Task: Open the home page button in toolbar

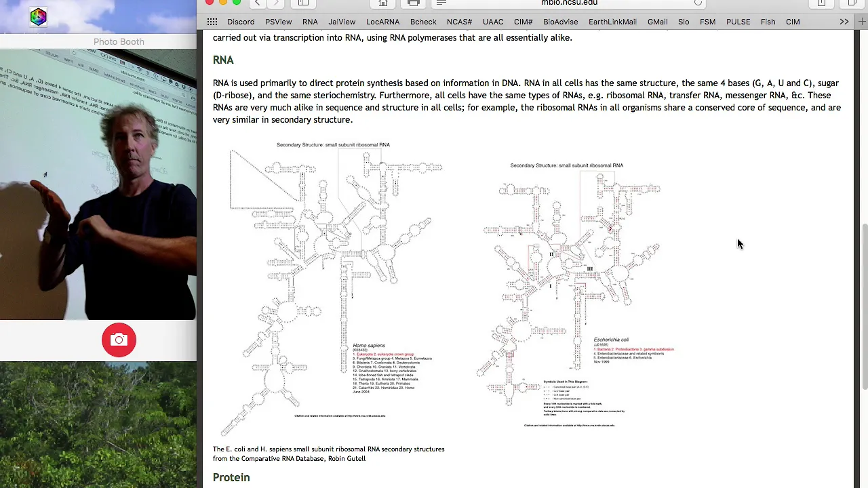Action: pyautogui.click(x=383, y=3)
